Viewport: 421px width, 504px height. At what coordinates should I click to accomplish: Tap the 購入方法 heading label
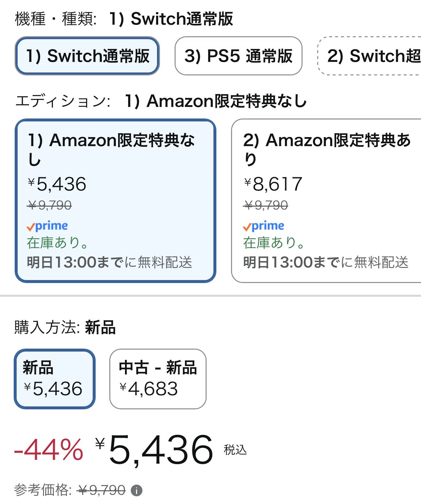[x=47, y=327]
